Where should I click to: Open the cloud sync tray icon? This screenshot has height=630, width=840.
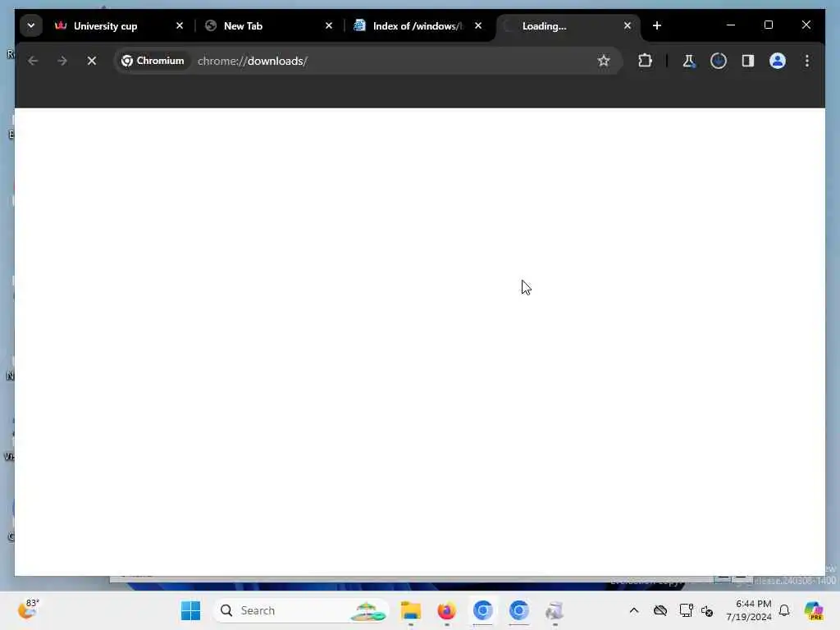[660, 610]
